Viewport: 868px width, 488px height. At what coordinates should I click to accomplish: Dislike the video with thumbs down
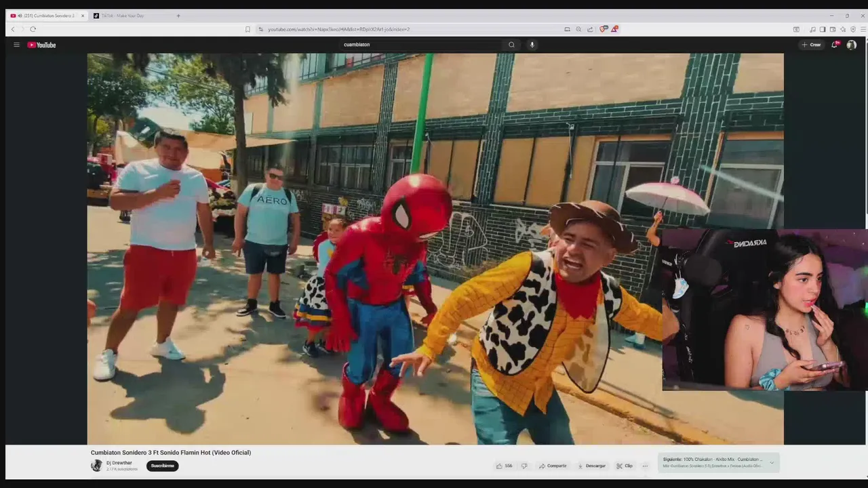coord(524,466)
